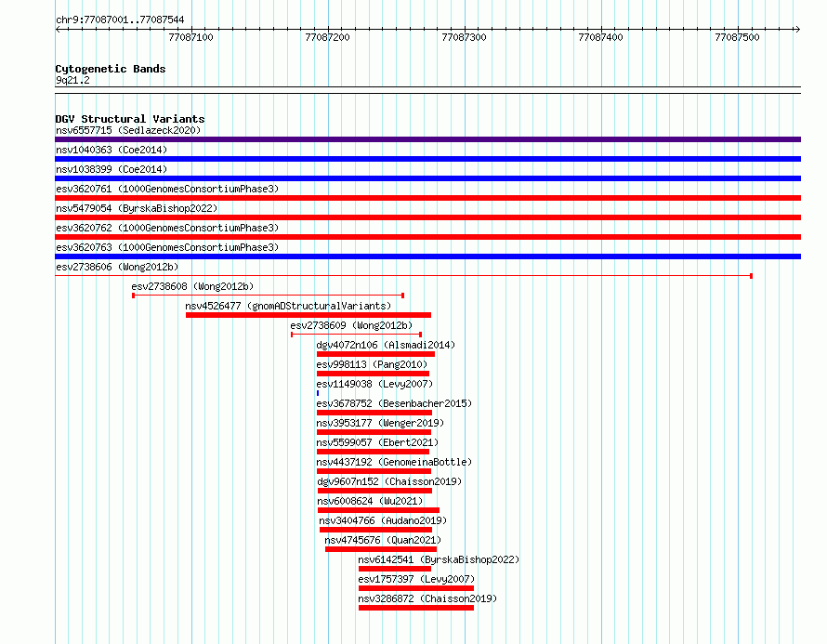The height and width of the screenshot is (644, 827).
Task: Open nsv4745676 (Quan2021) variant label
Action: coord(383,540)
